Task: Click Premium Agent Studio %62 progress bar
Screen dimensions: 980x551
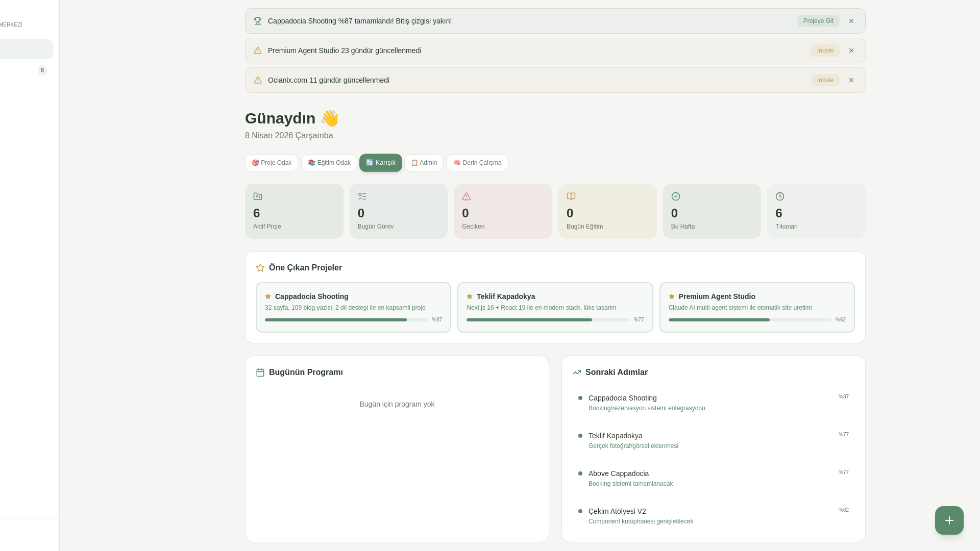Action: pyautogui.click(x=750, y=320)
